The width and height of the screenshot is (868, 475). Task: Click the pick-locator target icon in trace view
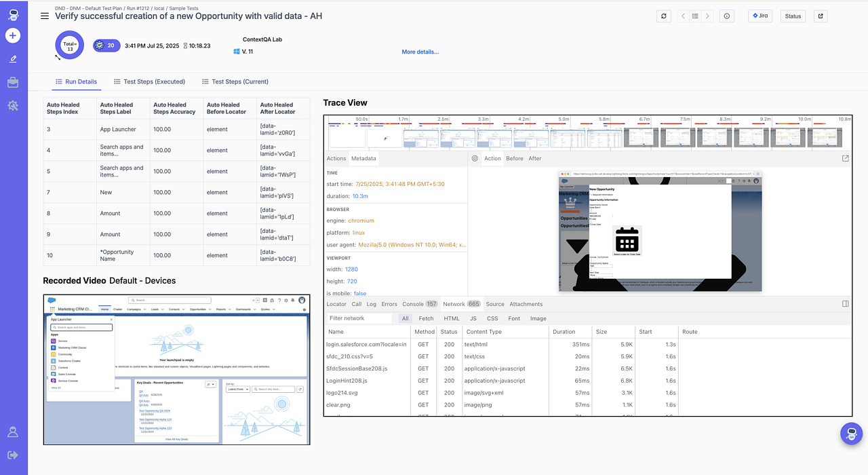[475, 158]
